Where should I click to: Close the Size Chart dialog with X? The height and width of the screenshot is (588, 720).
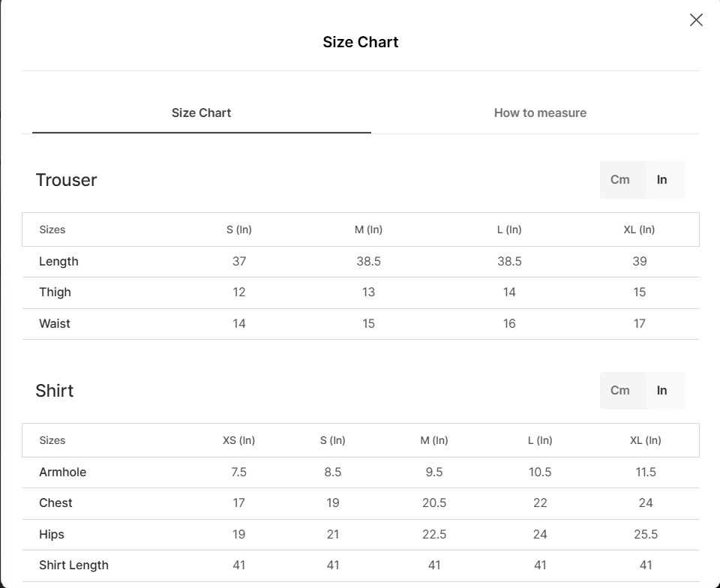point(696,20)
